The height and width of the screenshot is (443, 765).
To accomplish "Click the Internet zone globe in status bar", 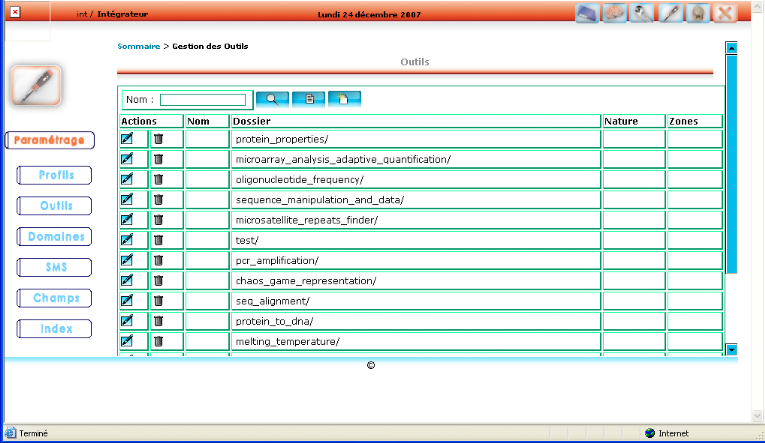I will click(x=650, y=433).
